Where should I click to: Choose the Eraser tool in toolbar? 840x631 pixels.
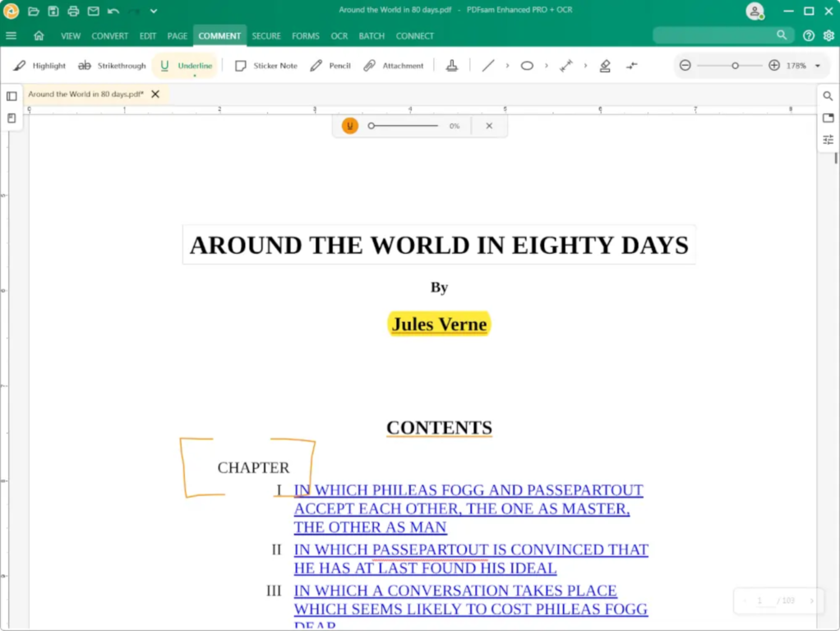coord(605,66)
